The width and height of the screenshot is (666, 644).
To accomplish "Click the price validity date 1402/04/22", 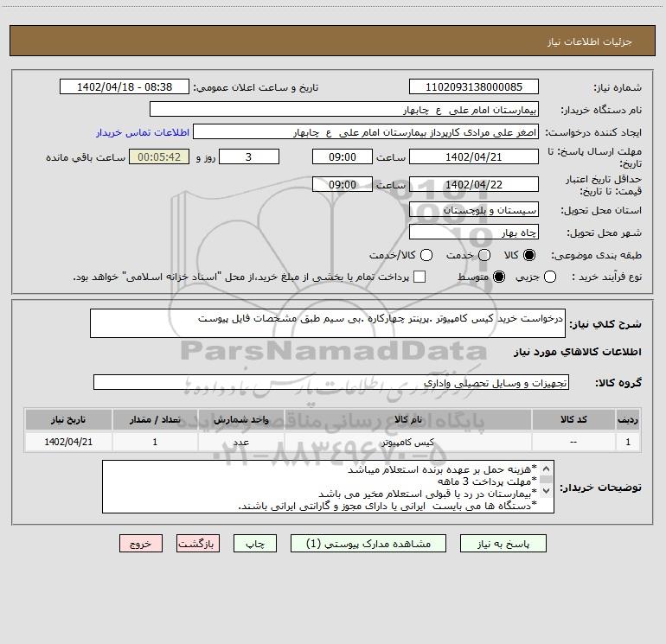I will (x=474, y=184).
